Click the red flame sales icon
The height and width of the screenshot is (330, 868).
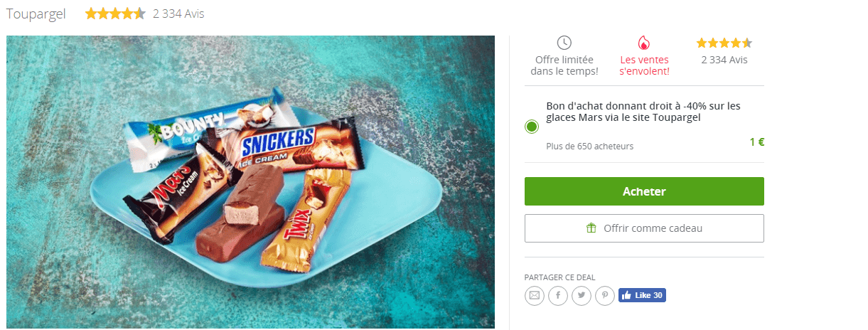click(644, 43)
